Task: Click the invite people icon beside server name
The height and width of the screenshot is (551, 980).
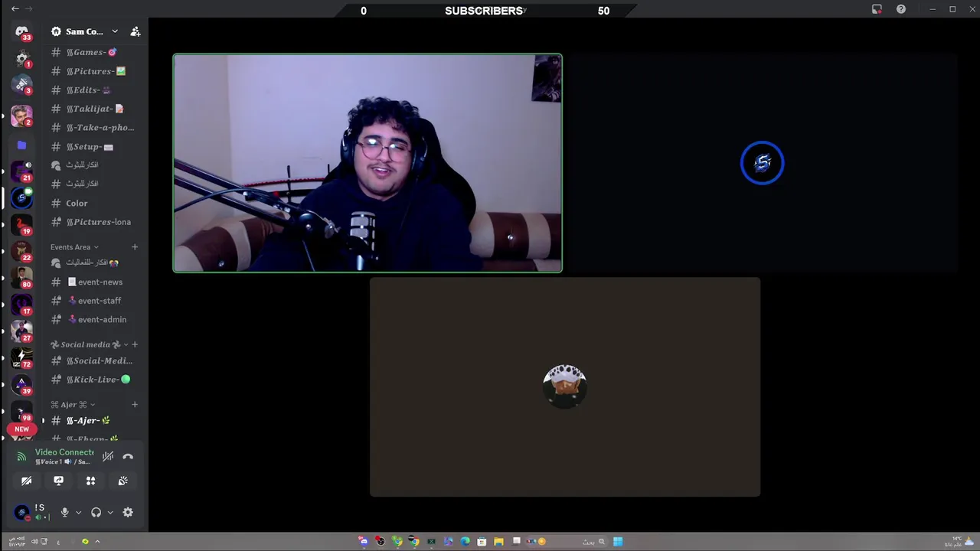Action: (136, 31)
